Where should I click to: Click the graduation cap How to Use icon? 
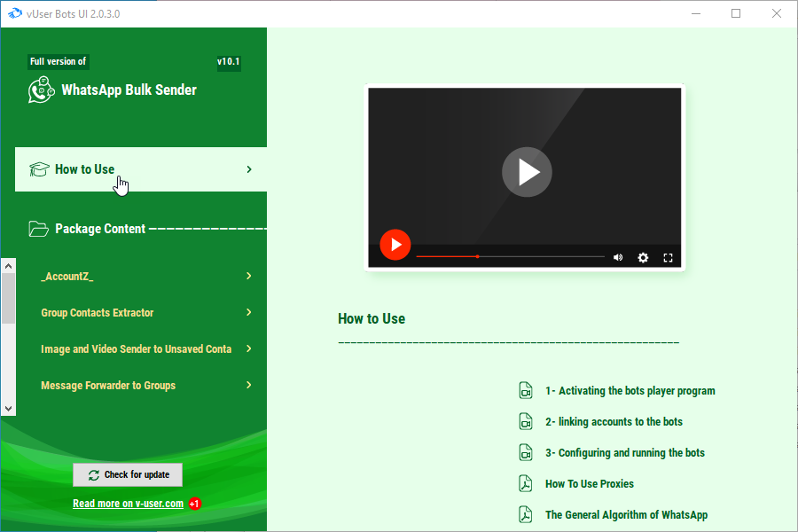(x=39, y=169)
